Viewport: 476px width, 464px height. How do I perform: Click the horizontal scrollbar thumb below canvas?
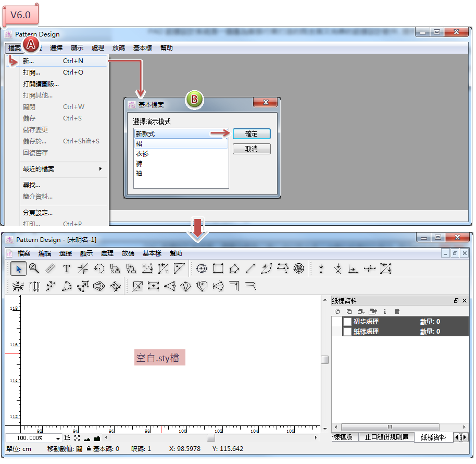point(210,438)
